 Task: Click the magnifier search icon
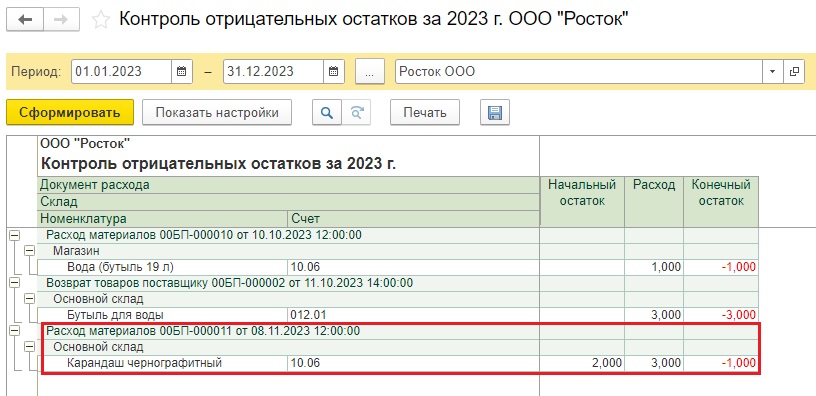tap(327, 112)
